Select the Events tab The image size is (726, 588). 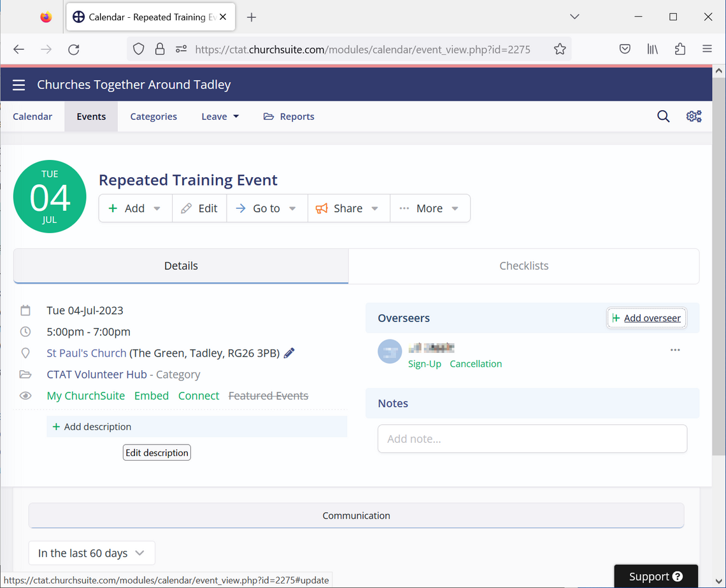pyautogui.click(x=91, y=117)
